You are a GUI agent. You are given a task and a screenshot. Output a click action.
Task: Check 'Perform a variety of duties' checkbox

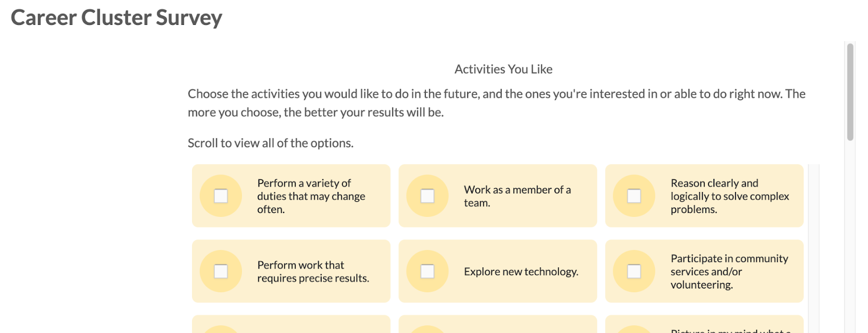tap(221, 196)
